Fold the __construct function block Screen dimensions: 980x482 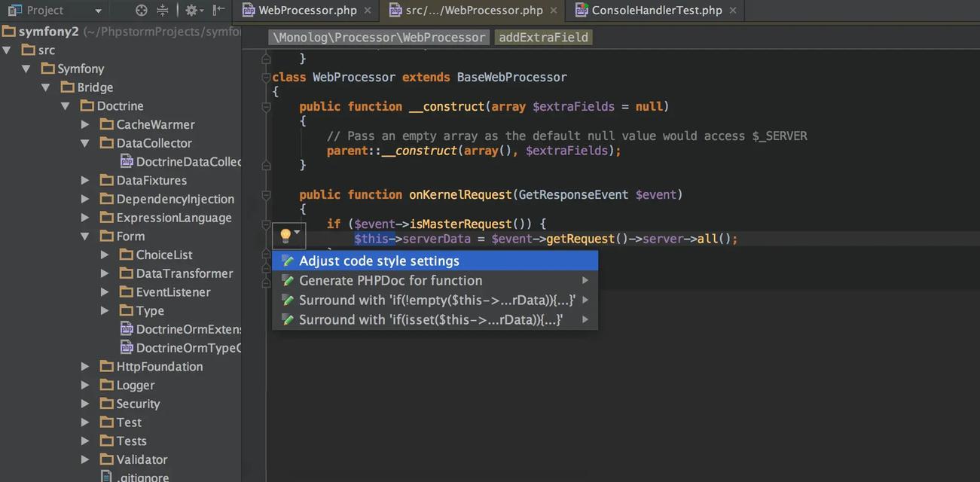[x=266, y=107]
